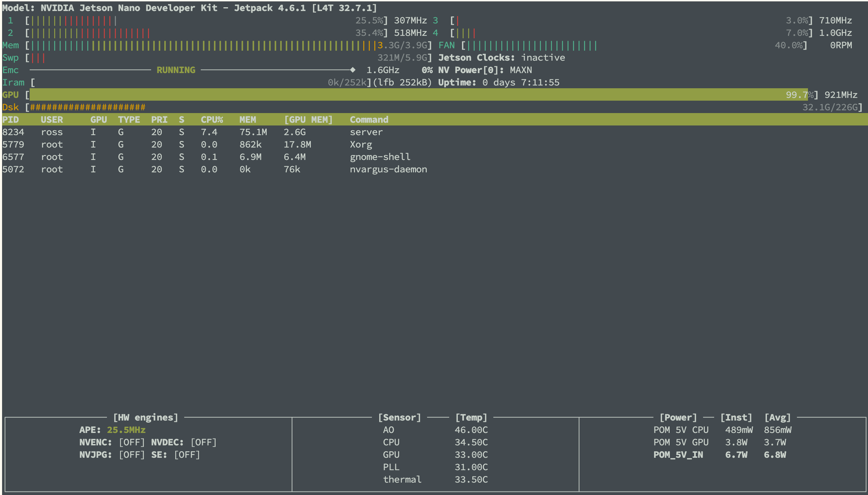Click the TYPE column header

tap(129, 120)
